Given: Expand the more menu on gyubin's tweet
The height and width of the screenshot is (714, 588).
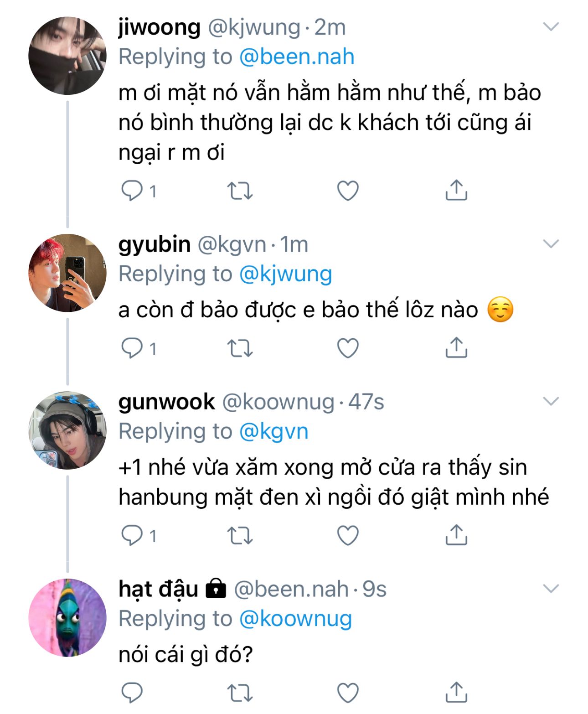Looking at the screenshot, I should coord(551,244).
